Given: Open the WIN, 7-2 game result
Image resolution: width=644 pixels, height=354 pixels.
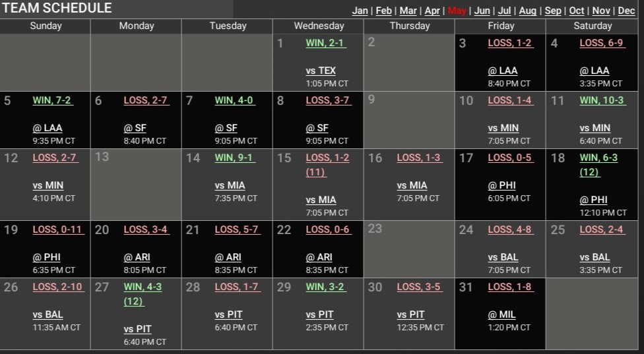Looking at the screenshot, I should [x=52, y=100].
